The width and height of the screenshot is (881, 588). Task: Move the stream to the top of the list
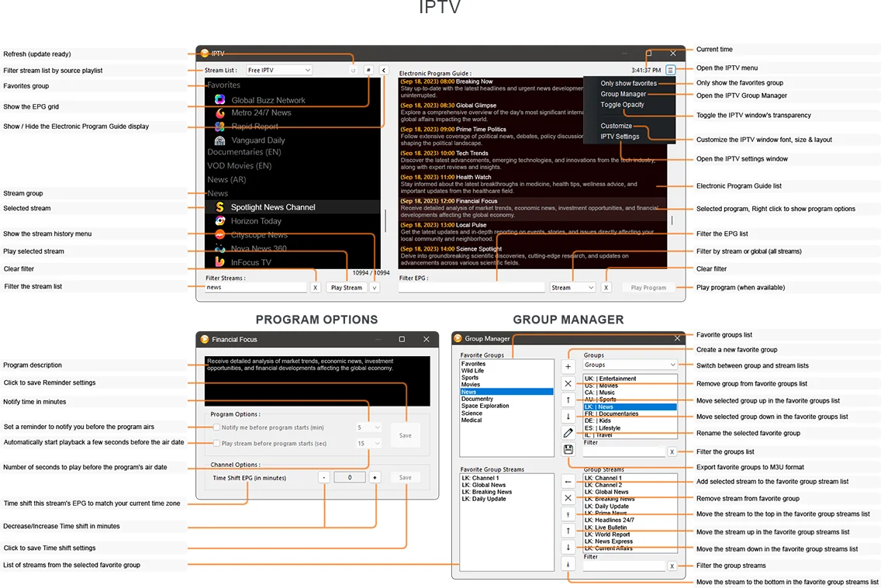coord(568,514)
